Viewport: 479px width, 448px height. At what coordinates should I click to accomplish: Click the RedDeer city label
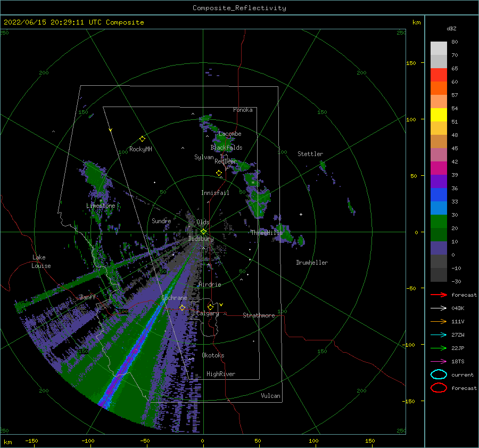[226, 161]
